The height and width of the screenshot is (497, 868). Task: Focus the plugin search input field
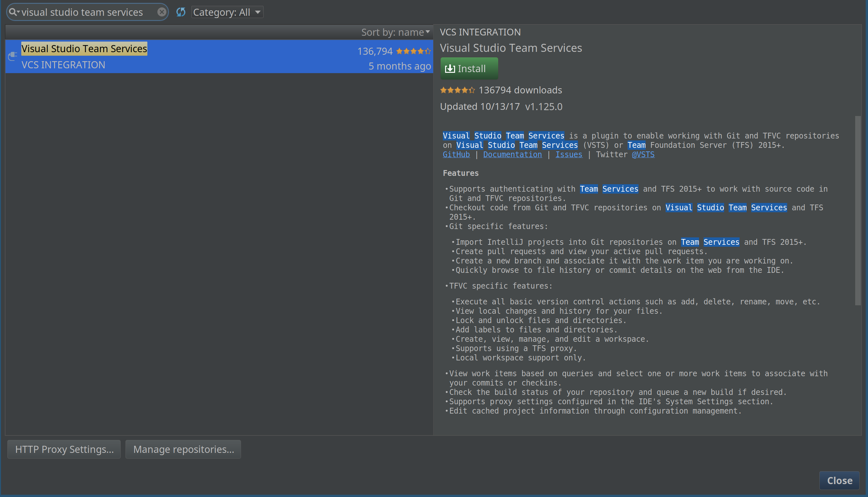click(88, 12)
